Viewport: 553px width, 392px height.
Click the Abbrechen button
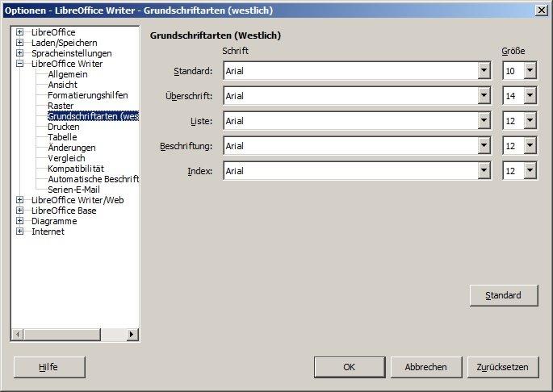pyautogui.click(x=426, y=367)
